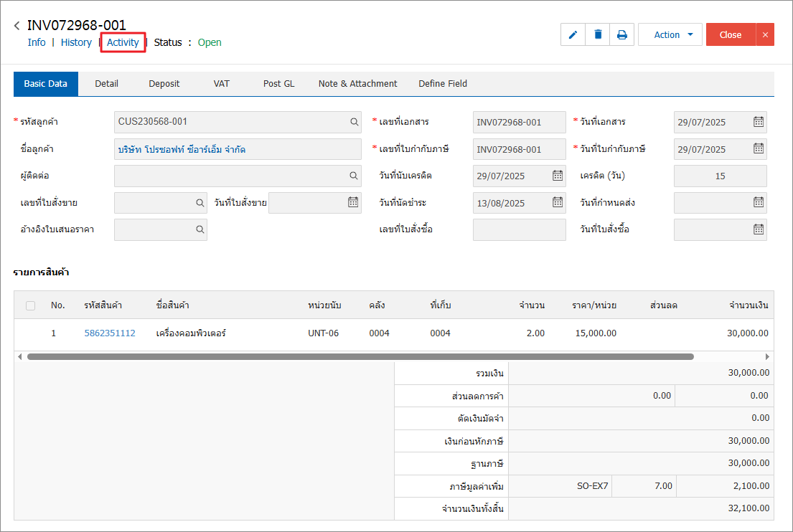Open the Activity link
The height and width of the screenshot is (532, 793).
(123, 42)
